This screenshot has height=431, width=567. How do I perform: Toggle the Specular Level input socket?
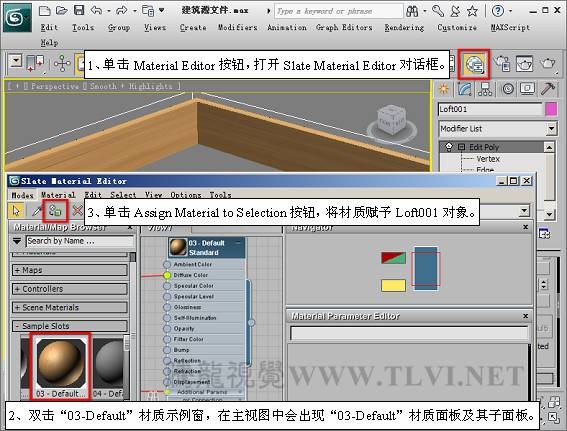click(167, 296)
